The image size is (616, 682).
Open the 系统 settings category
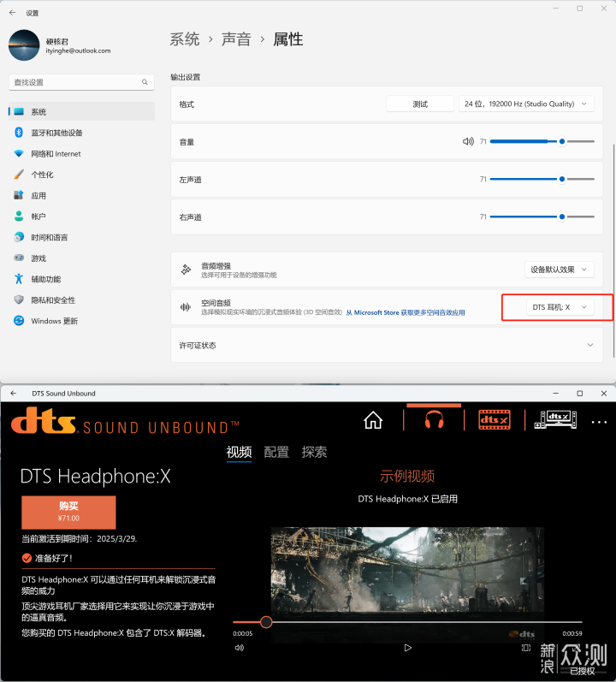click(81, 112)
